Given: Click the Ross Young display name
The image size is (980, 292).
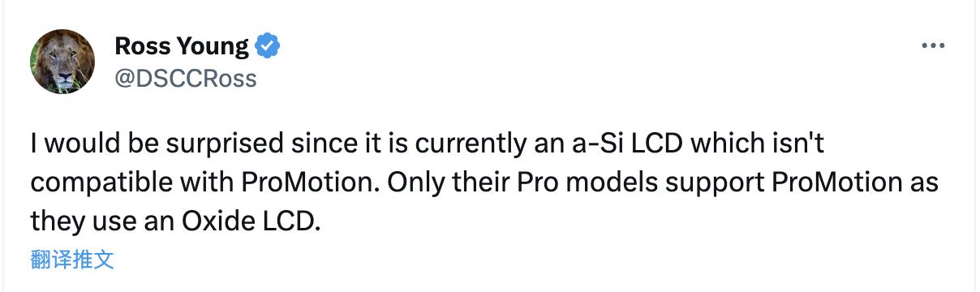Looking at the screenshot, I should pos(182,46).
